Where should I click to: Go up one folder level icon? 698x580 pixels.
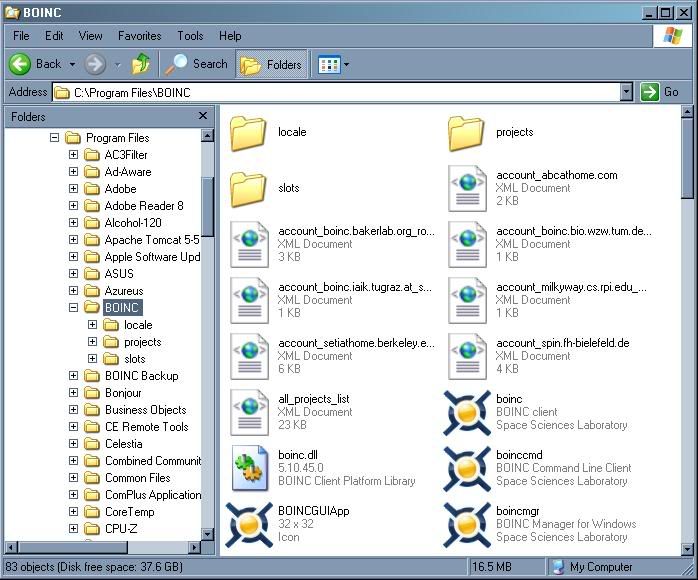(141, 64)
